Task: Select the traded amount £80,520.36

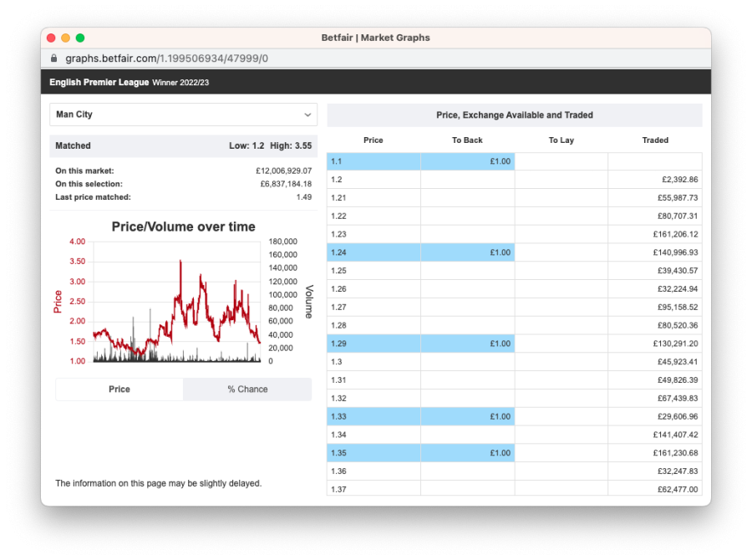Action: pyautogui.click(x=678, y=325)
